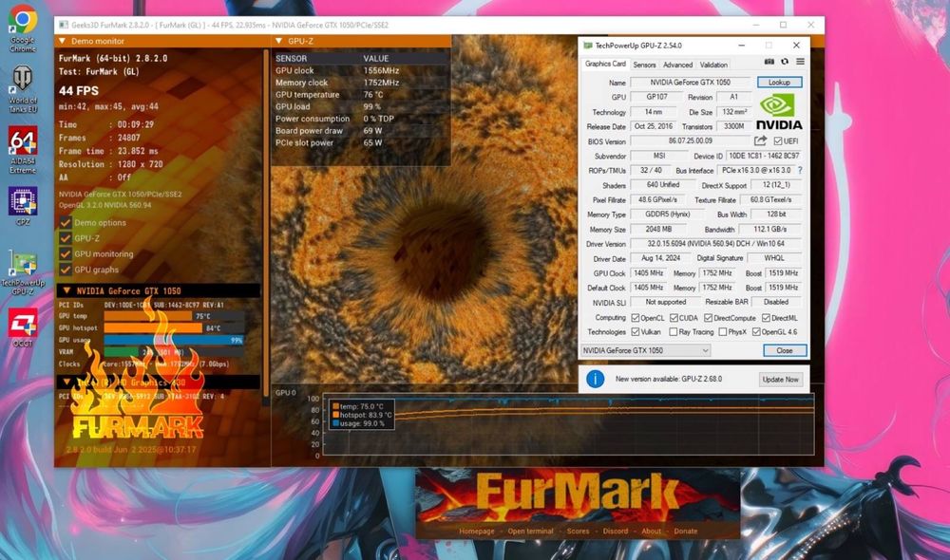The image size is (950, 560).
Task: Open AIDA64 Extreme desktop icon
Action: tap(23, 150)
